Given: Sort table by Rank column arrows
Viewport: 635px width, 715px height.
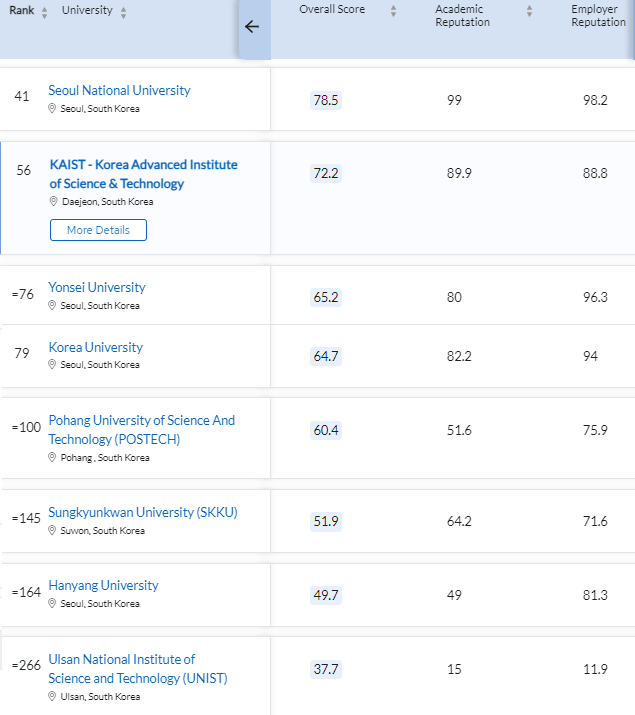Looking at the screenshot, I should (x=44, y=13).
